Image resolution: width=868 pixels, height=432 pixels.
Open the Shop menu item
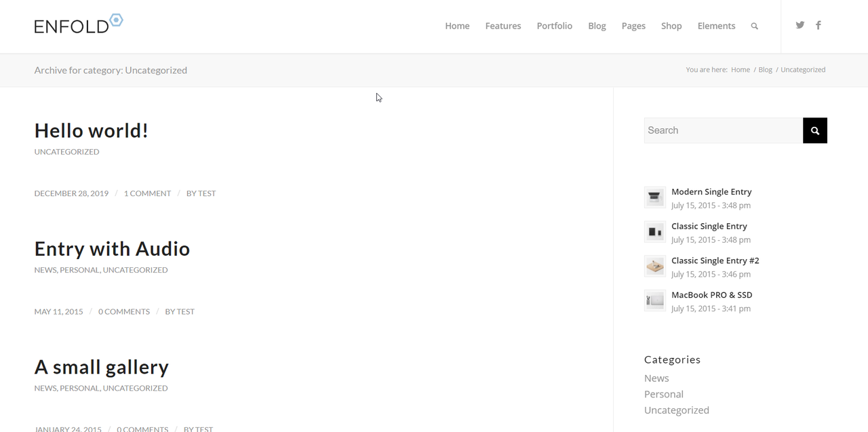coord(671,26)
